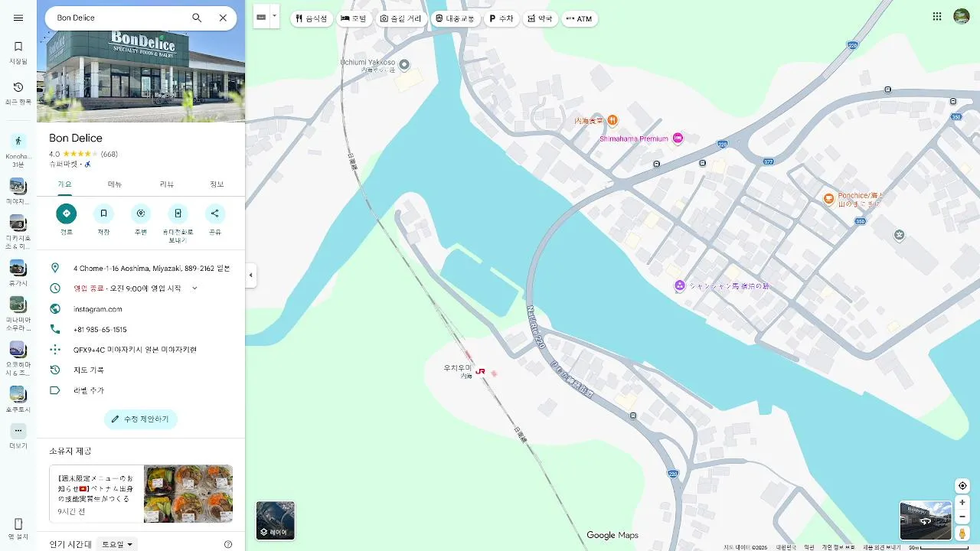Click the purple シャンシャン馬 attraction pin
Image resolution: width=980 pixels, height=551 pixels.
pyautogui.click(x=679, y=285)
